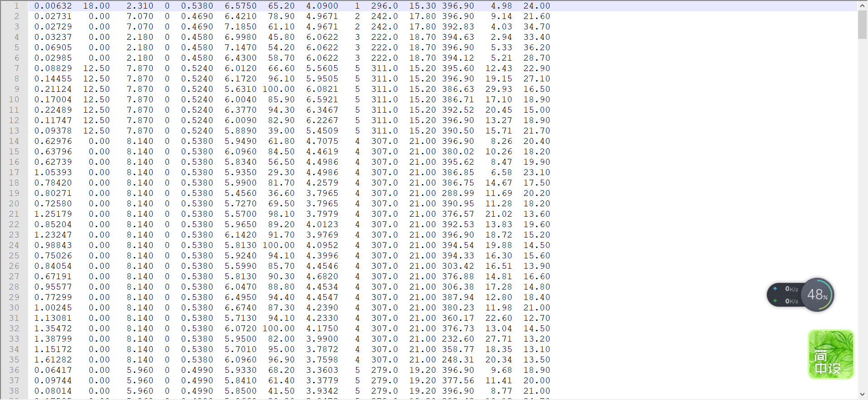The width and height of the screenshot is (868, 400).
Task: Click the value 248.31
Action: pyautogui.click(x=458, y=360)
